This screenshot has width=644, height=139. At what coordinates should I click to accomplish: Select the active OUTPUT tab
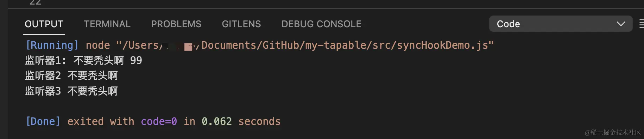pyautogui.click(x=44, y=24)
